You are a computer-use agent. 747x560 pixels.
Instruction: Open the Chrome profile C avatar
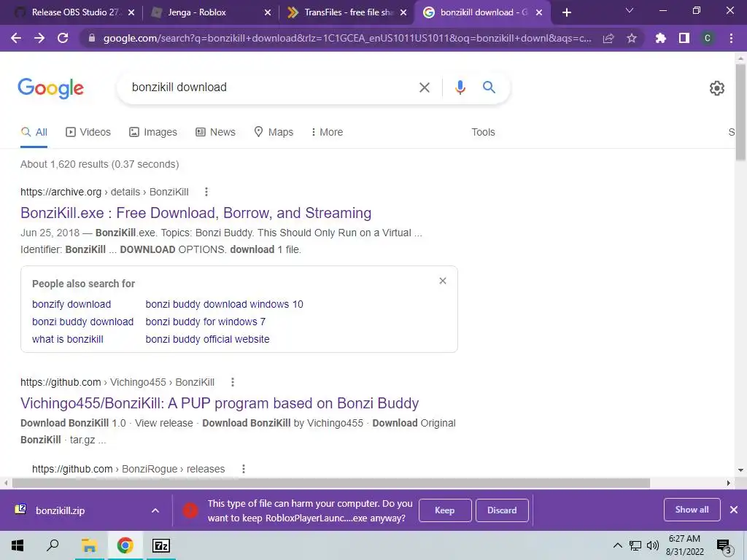pos(708,38)
